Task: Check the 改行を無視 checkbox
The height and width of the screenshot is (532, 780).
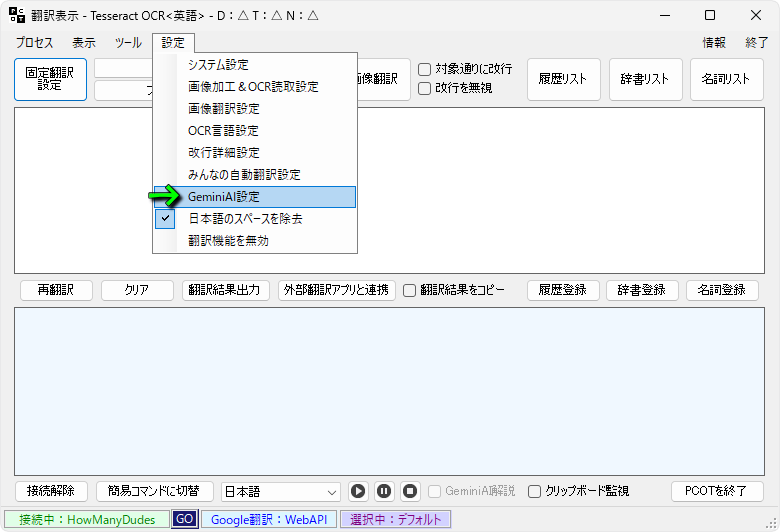Action: (425, 88)
